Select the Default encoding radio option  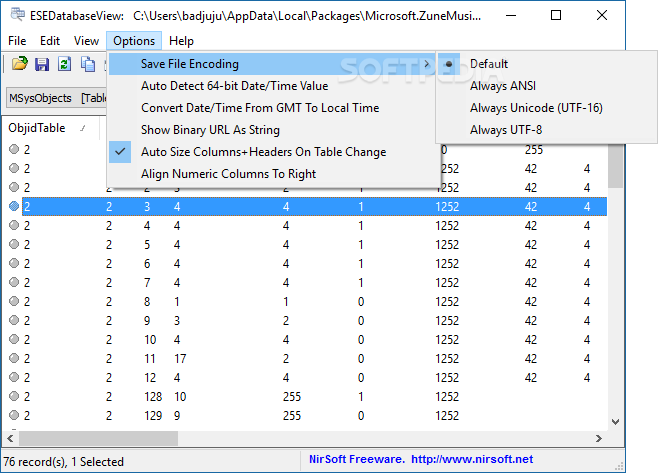489,64
